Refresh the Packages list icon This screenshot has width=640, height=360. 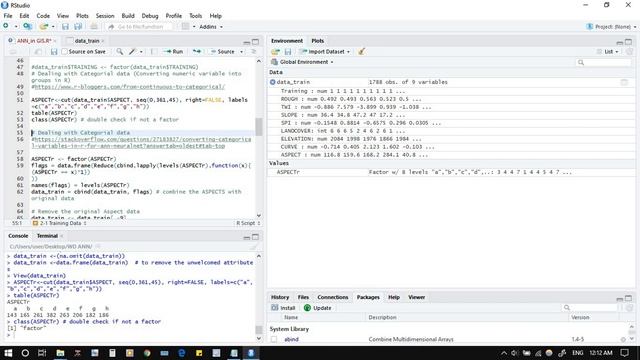pyautogui.click(x=629, y=308)
